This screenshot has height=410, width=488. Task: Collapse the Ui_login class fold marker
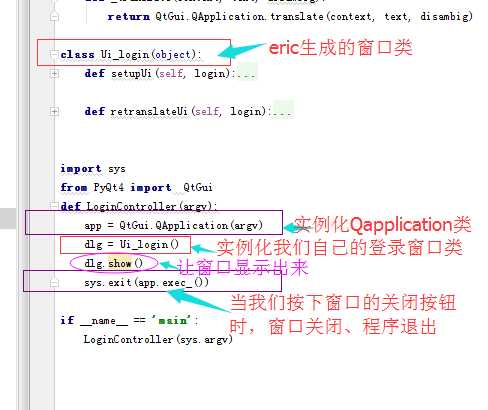(x=53, y=54)
